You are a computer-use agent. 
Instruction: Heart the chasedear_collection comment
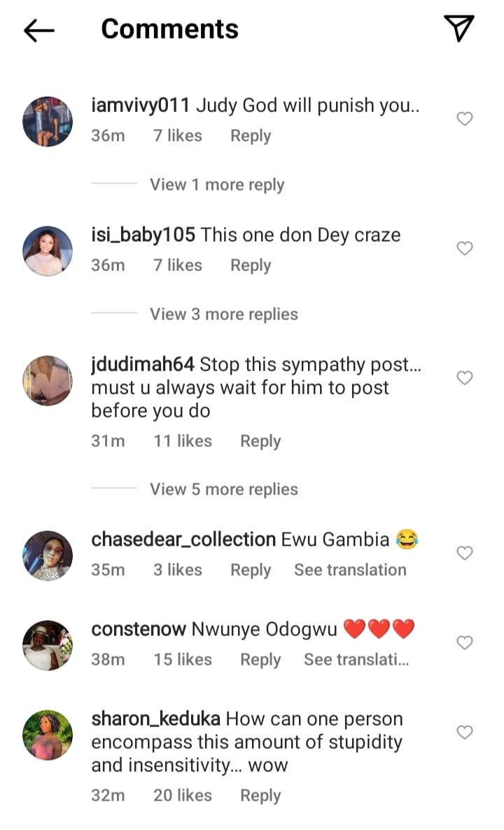click(x=465, y=553)
